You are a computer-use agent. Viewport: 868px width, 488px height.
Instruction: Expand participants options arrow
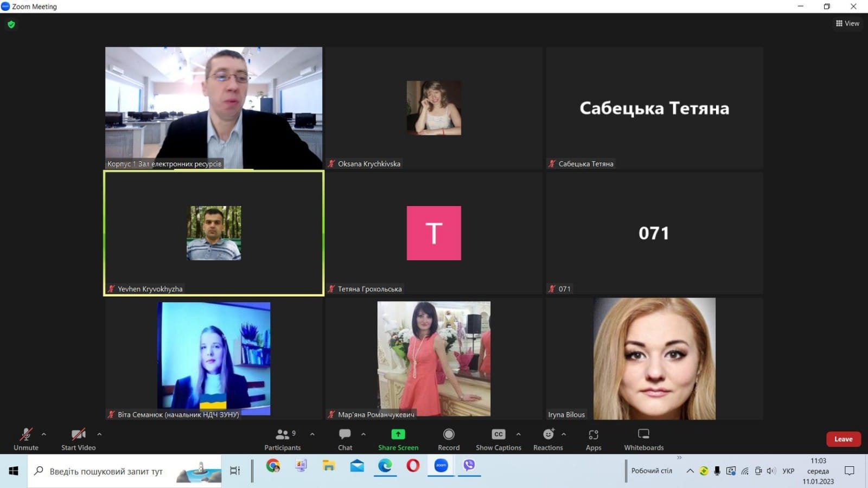coord(312,434)
